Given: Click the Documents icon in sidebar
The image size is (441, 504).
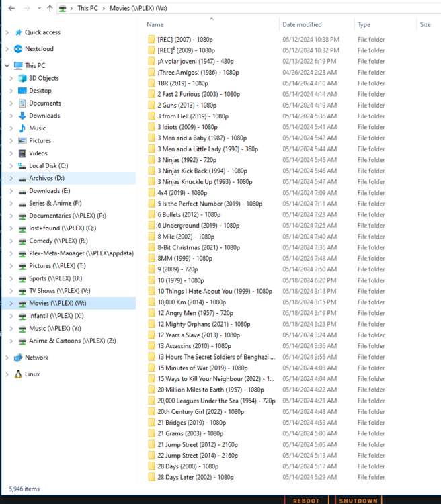Looking at the screenshot, I should [x=22, y=103].
